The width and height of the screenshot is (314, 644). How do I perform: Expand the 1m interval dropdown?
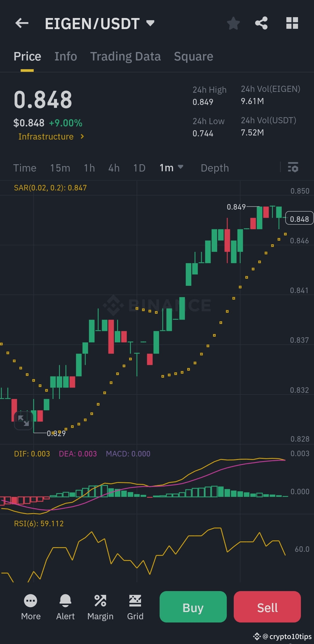point(171,168)
